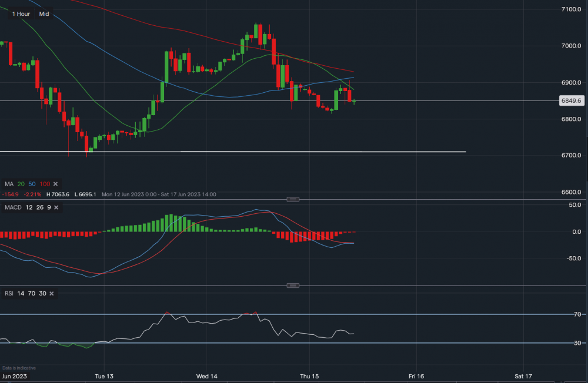Viewport: 588px width, 383px height.
Task: Select the blue MA 50 period value
Action: click(x=33, y=184)
